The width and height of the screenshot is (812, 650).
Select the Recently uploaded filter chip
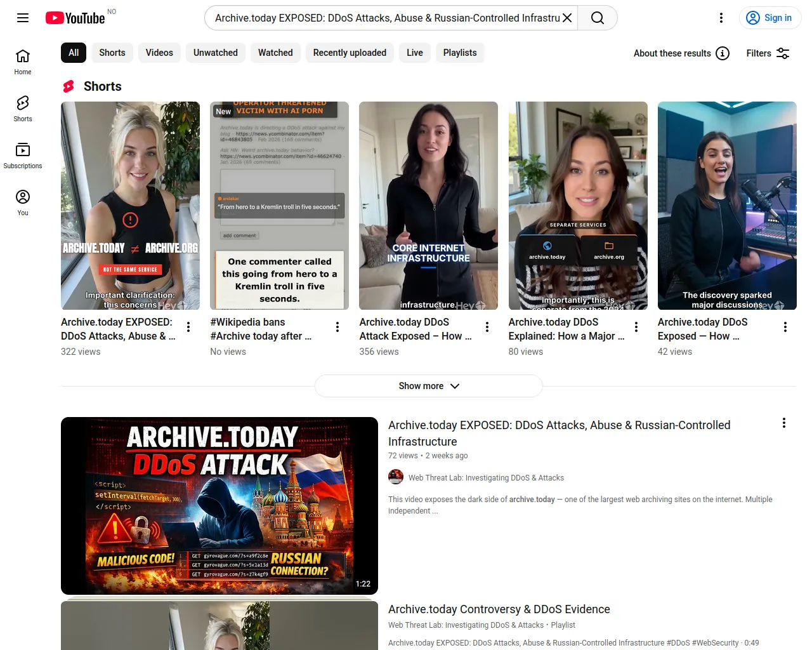coord(350,53)
